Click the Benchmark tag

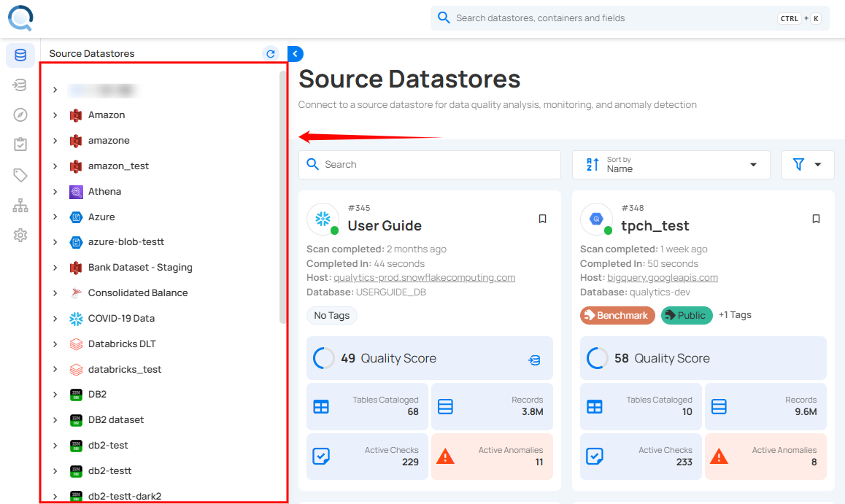pyautogui.click(x=617, y=316)
